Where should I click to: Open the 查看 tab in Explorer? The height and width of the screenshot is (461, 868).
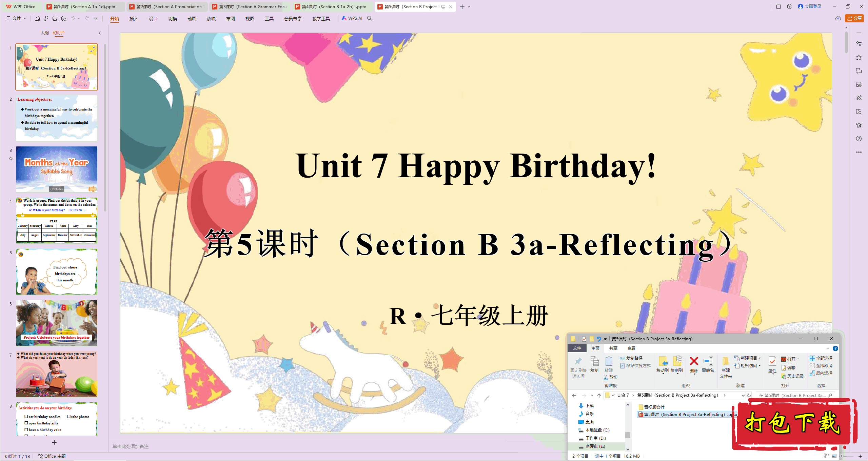[x=631, y=348]
